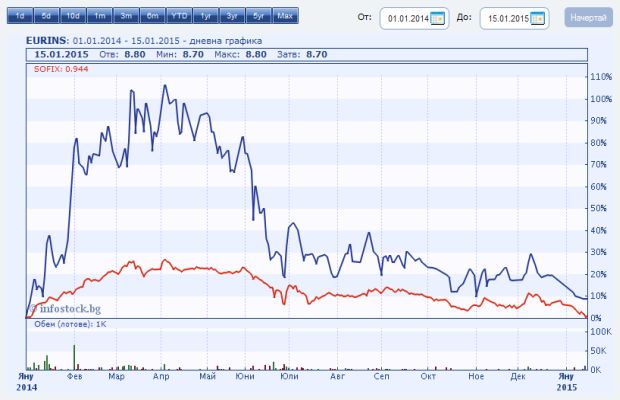Click the 110% axis label
Image resolution: width=620 pixels, height=400 pixels.
coord(601,77)
